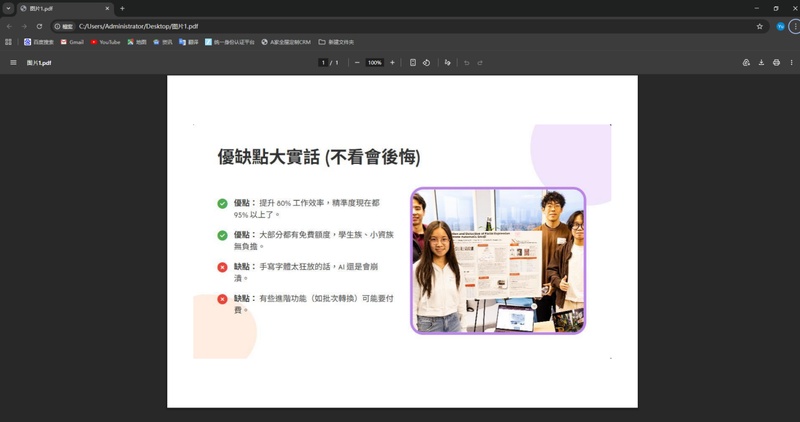Click the text 有些進階功能（如批次轉換）

(309, 299)
